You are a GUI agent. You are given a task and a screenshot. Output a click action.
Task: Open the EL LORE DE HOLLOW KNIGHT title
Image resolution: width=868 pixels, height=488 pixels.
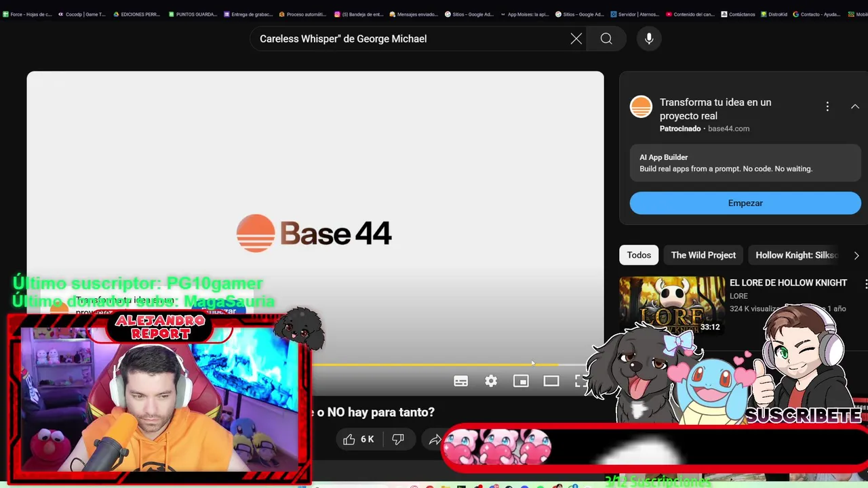click(x=788, y=283)
